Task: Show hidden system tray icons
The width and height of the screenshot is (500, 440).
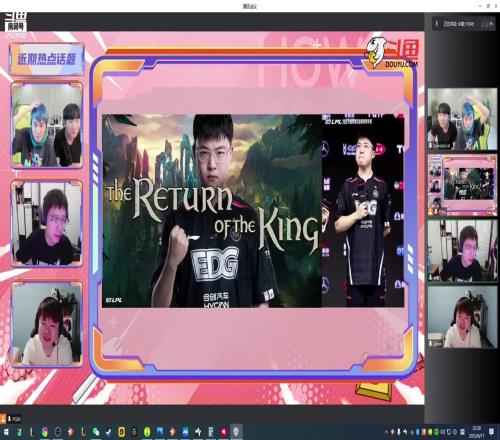Action: point(387,432)
